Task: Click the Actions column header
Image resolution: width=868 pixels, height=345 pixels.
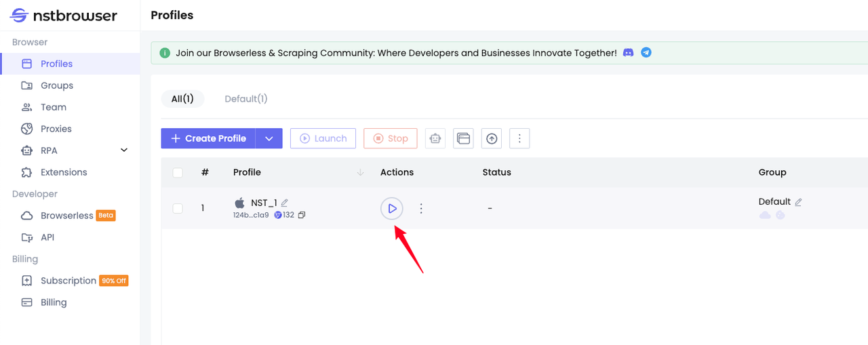Action: click(397, 173)
